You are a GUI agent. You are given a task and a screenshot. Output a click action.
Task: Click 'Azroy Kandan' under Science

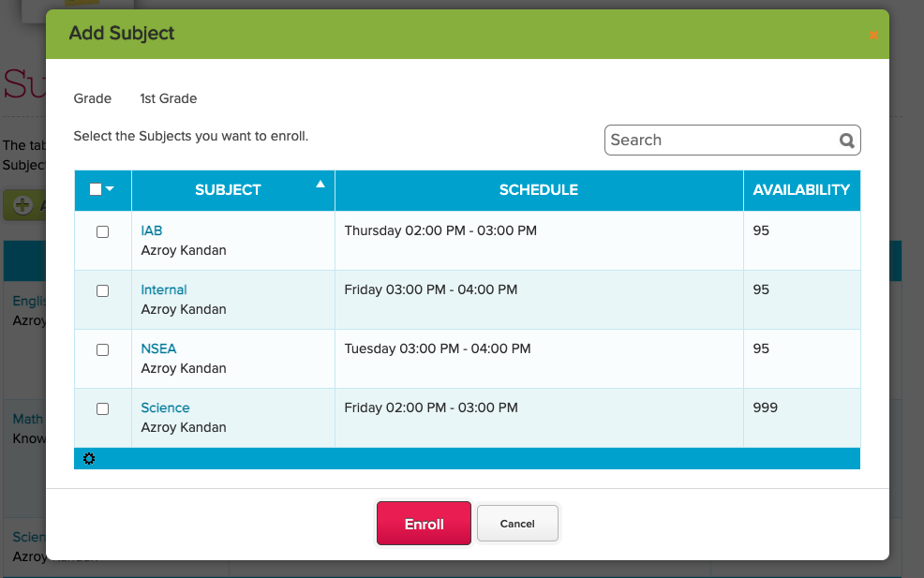tap(184, 427)
